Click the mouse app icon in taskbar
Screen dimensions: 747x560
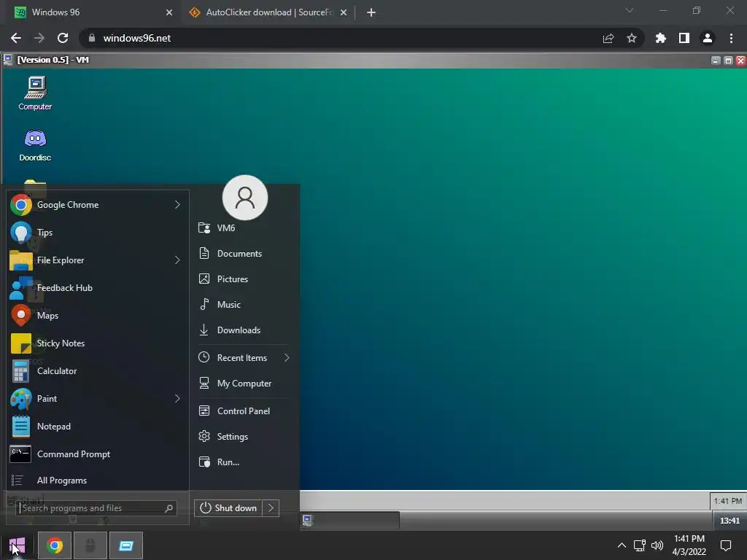click(x=90, y=545)
